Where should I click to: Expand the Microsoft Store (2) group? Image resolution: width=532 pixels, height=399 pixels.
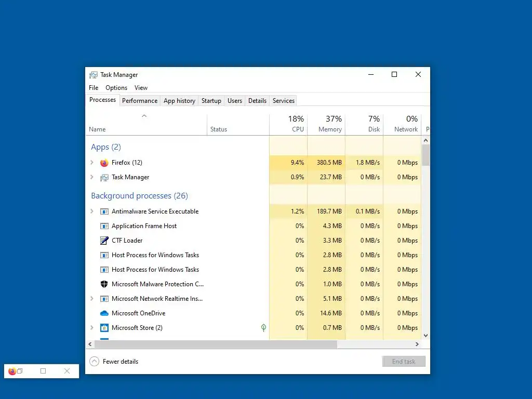tap(91, 328)
